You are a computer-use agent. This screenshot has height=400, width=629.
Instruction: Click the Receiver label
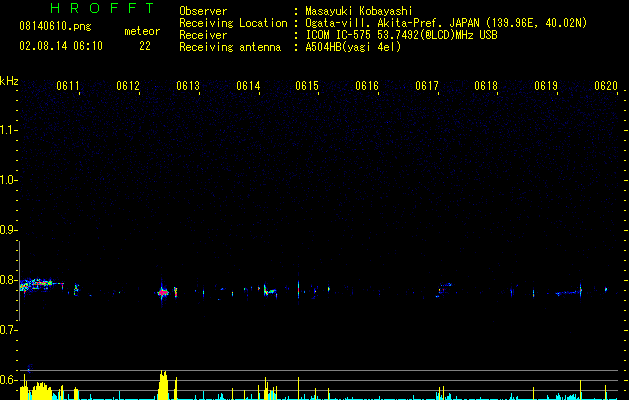(203, 35)
